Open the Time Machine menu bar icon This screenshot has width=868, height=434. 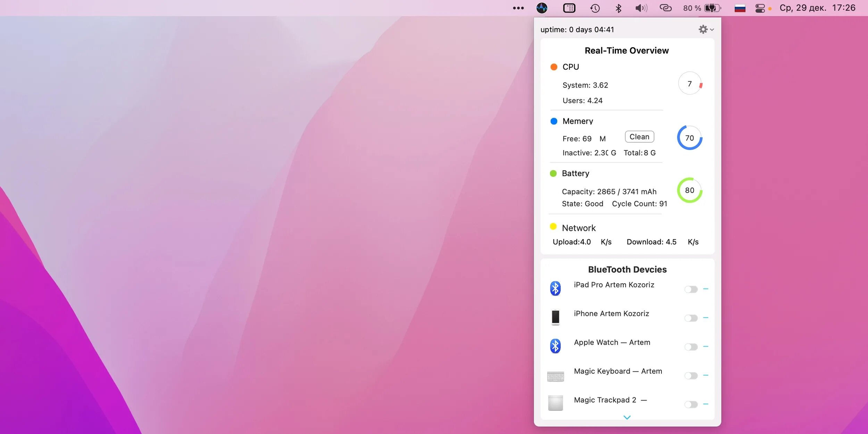[x=595, y=8]
